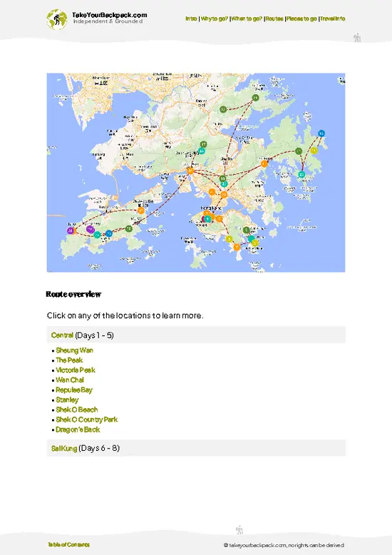Go to the Routes section link

[x=274, y=19]
